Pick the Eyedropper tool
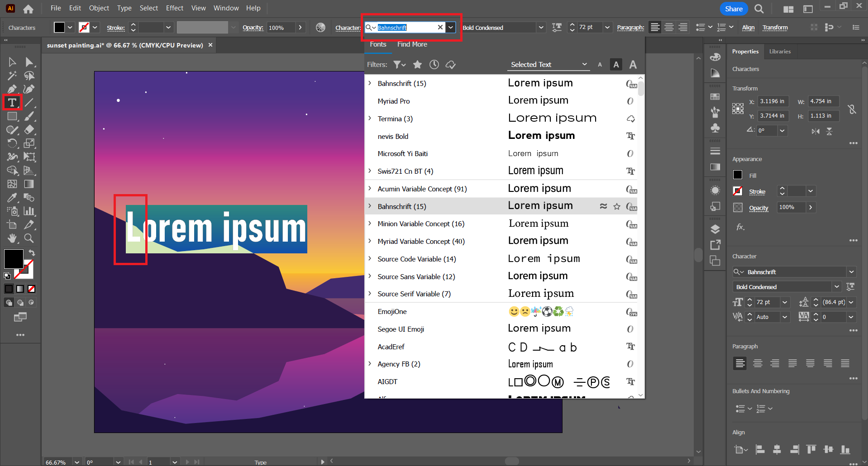 (12, 198)
